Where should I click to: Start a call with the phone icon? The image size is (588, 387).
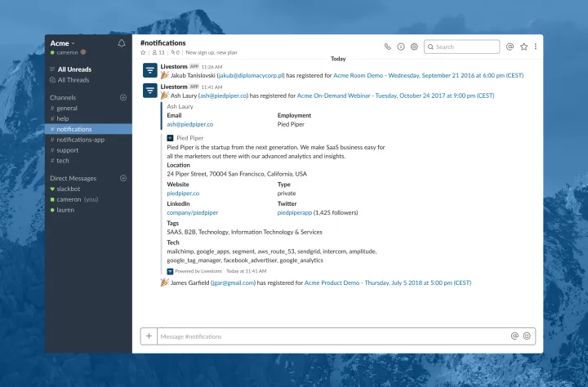(388, 47)
